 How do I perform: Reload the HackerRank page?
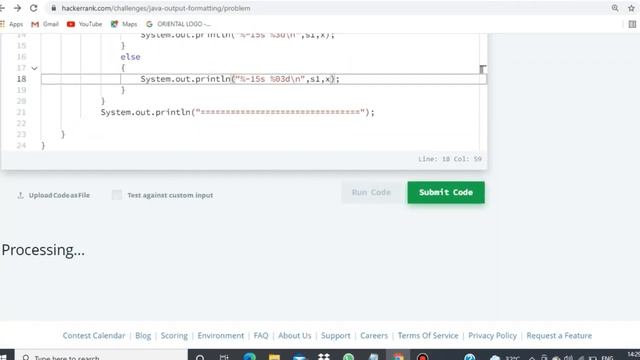click(33, 8)
